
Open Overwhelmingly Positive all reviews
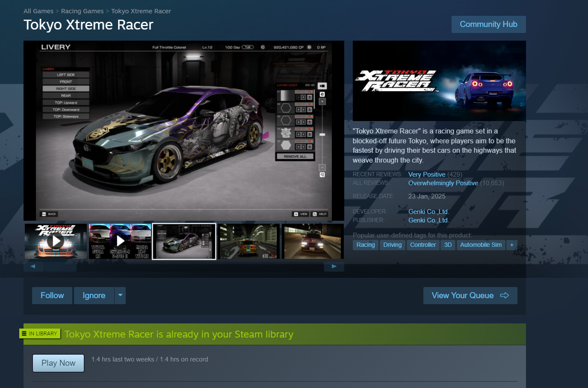[x=443, y=183]
